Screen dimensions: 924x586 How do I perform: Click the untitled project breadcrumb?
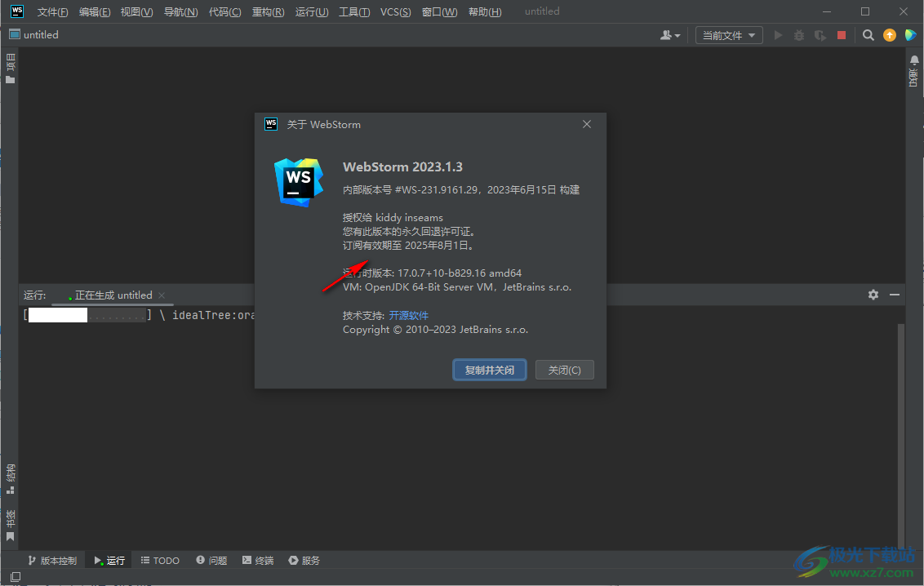click(34, 35)
